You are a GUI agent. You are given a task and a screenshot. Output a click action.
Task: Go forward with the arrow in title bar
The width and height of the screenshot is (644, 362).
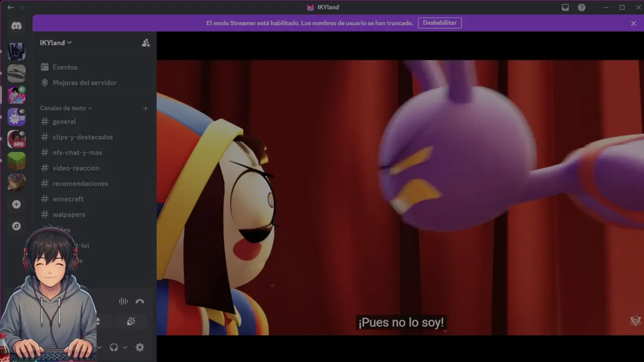coord(22,8)
